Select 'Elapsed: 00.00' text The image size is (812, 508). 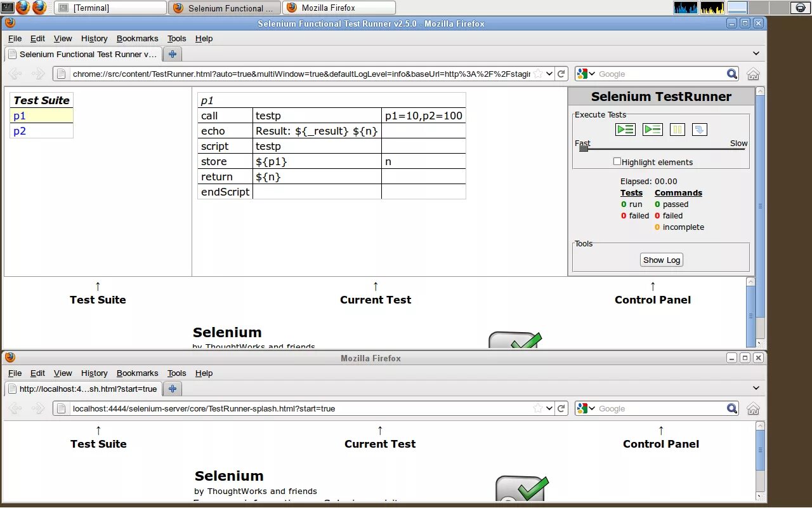point(649,181)
